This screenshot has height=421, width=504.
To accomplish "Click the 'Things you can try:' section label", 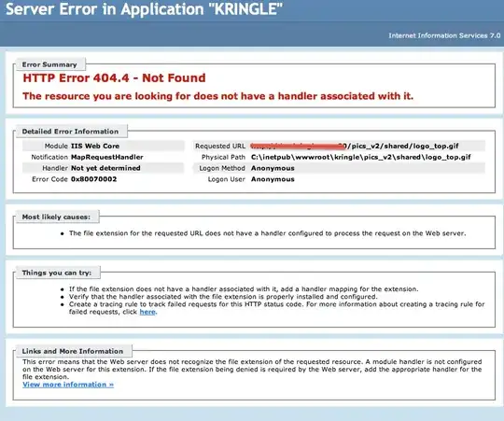I will click(57, 273).
